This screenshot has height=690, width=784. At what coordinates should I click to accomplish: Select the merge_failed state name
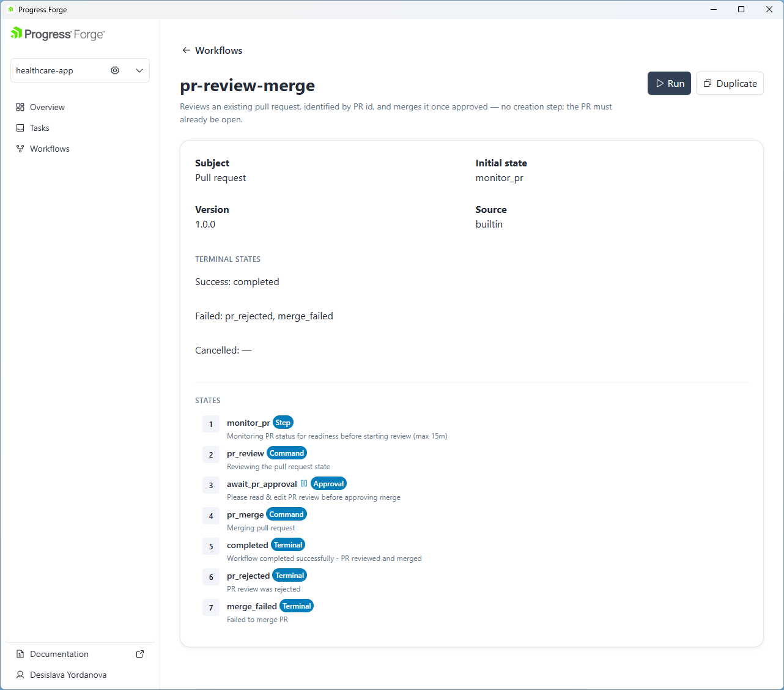click(252, 606)
